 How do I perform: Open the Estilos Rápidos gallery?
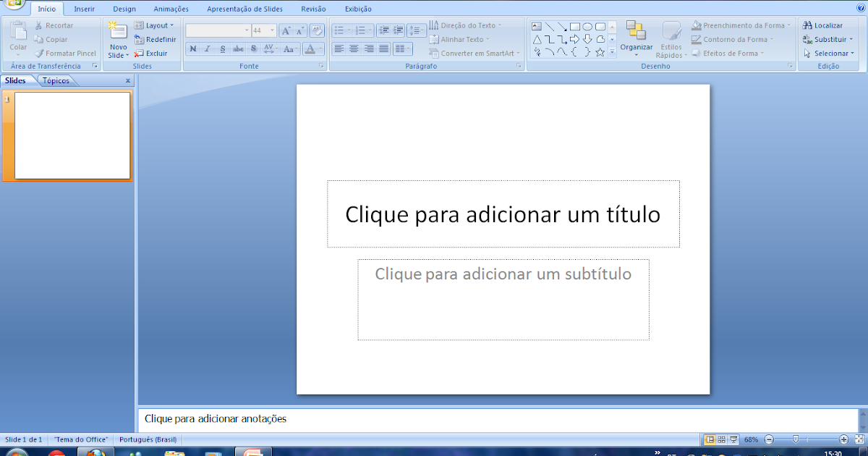click(x=671, y=40)
